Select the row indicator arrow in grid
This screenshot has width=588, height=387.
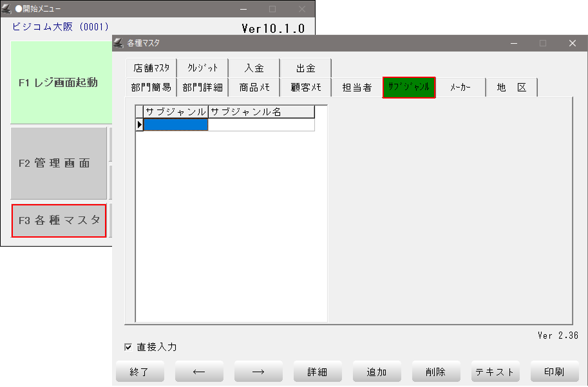tap(139, 125)
